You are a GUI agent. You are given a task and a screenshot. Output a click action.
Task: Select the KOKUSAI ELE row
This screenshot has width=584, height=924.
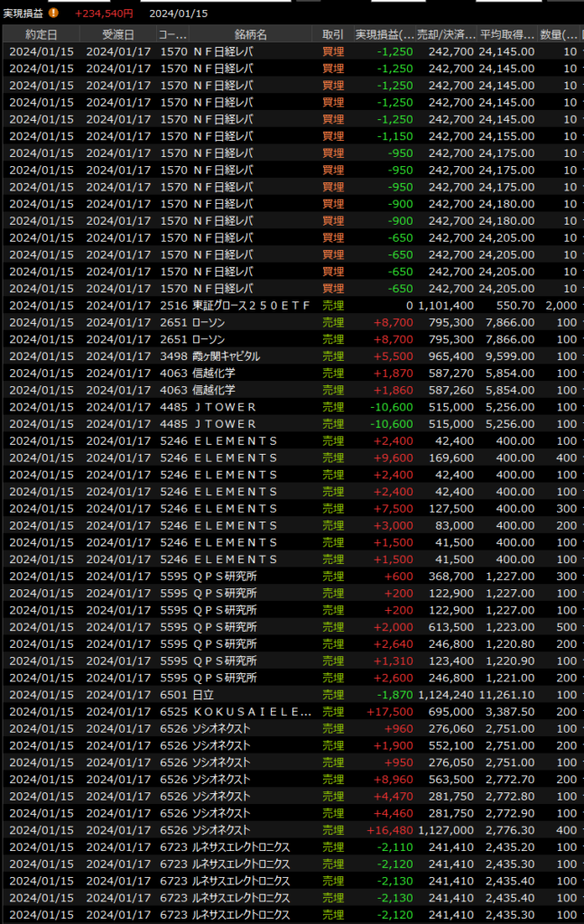coord(251,711)
